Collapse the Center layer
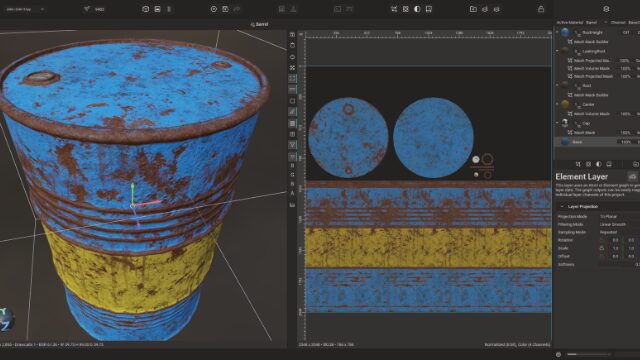This screenshot has width=640, height=360. 557,104
